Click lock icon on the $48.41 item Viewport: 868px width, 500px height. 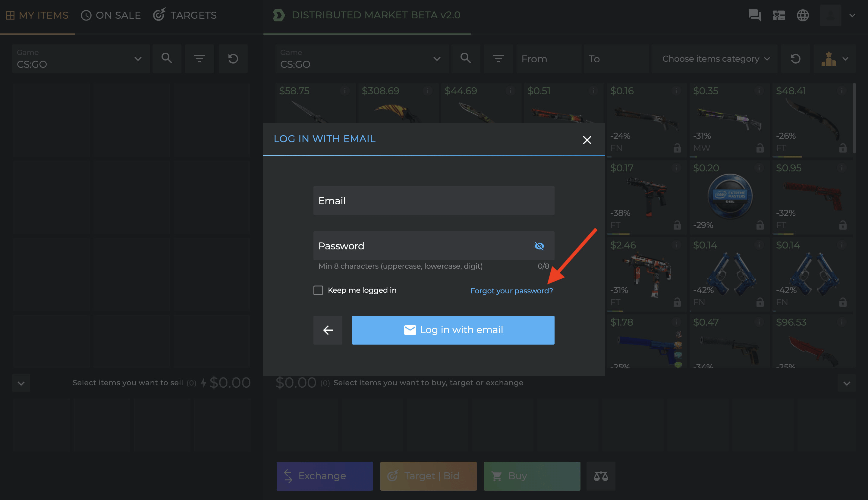pyautogui.click(x=843, y=148)
